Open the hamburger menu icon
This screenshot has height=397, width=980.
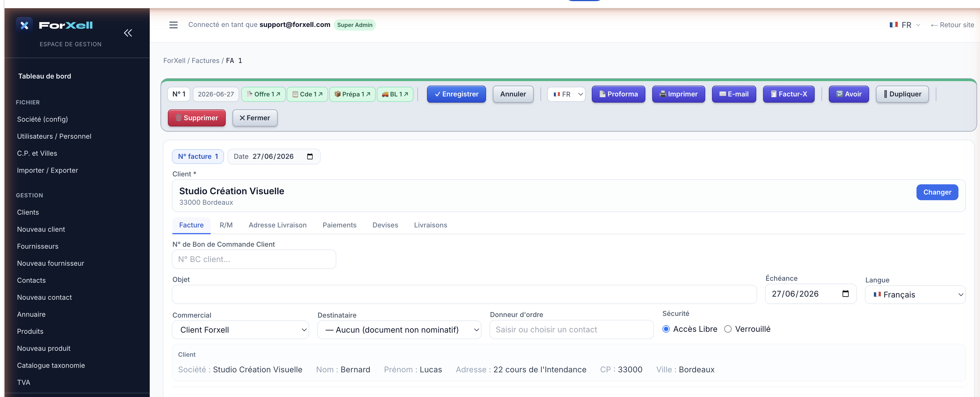click(174, 25)
